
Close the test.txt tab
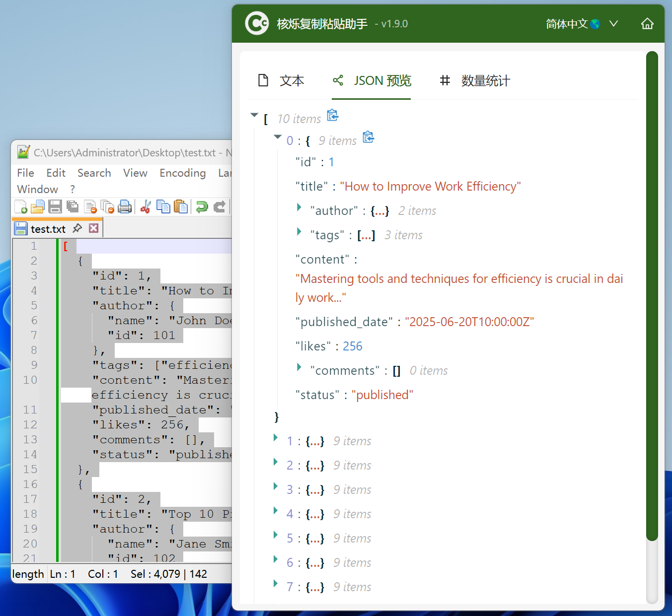pos(93,228)
